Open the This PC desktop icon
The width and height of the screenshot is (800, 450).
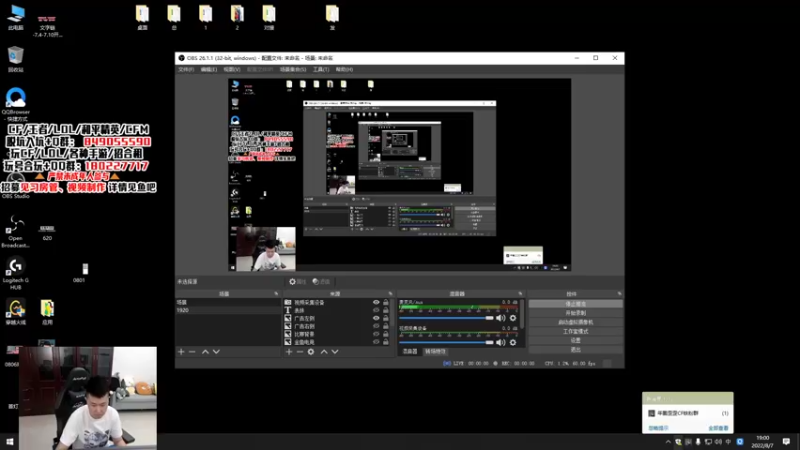click(16, 17)
